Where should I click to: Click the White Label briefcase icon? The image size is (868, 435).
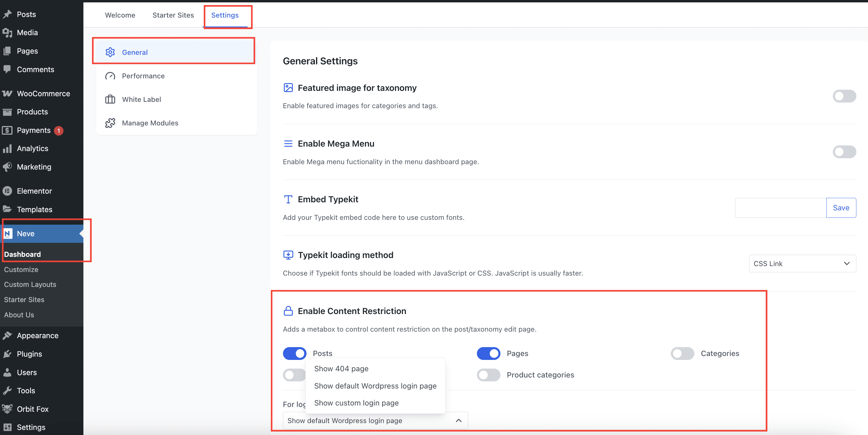[110, 100]
